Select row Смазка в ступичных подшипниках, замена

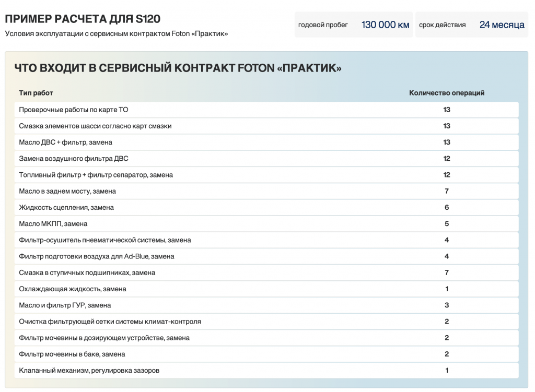coord(266,272)
